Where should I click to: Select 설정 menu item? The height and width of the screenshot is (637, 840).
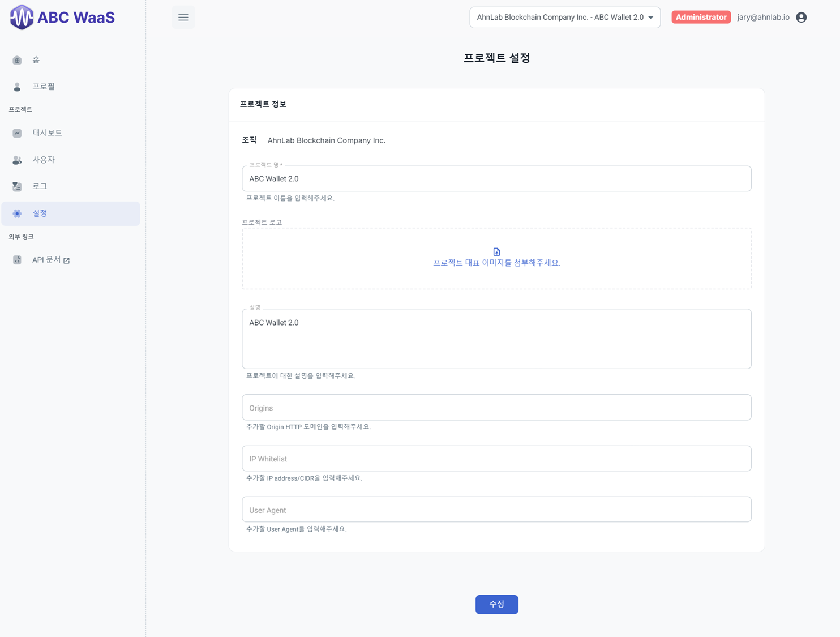coord(71,213)
